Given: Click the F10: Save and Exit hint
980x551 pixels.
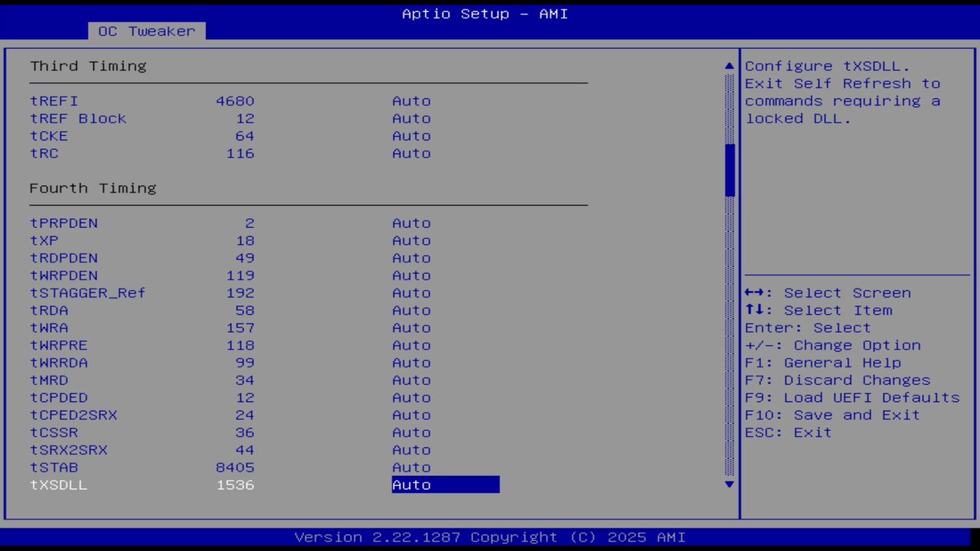Looking at the screenshot, I should (x=832, y=416).
